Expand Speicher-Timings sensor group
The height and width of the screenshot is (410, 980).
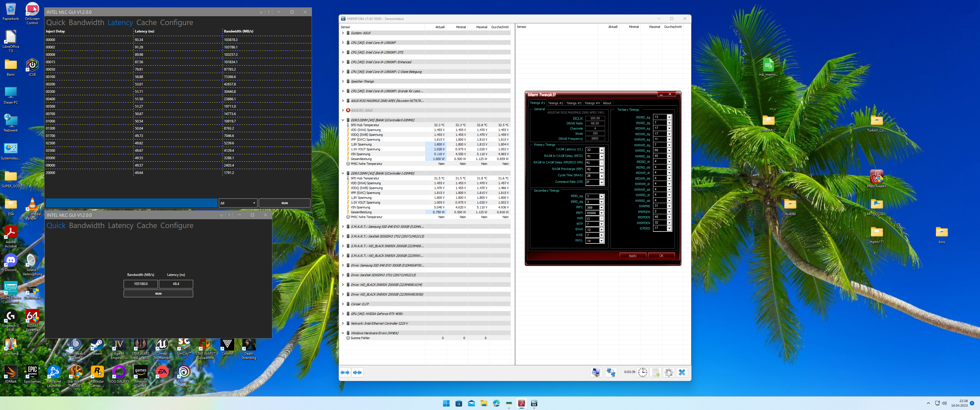pyautogui.click(x=343, y=81)
